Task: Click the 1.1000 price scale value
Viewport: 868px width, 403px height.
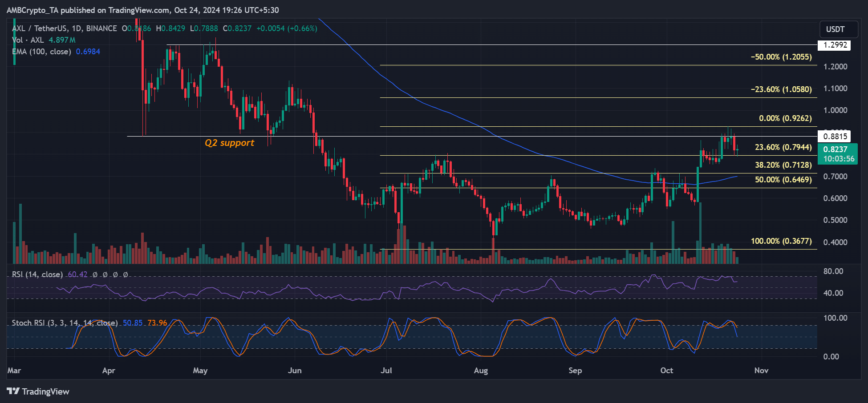Action: 835,89
